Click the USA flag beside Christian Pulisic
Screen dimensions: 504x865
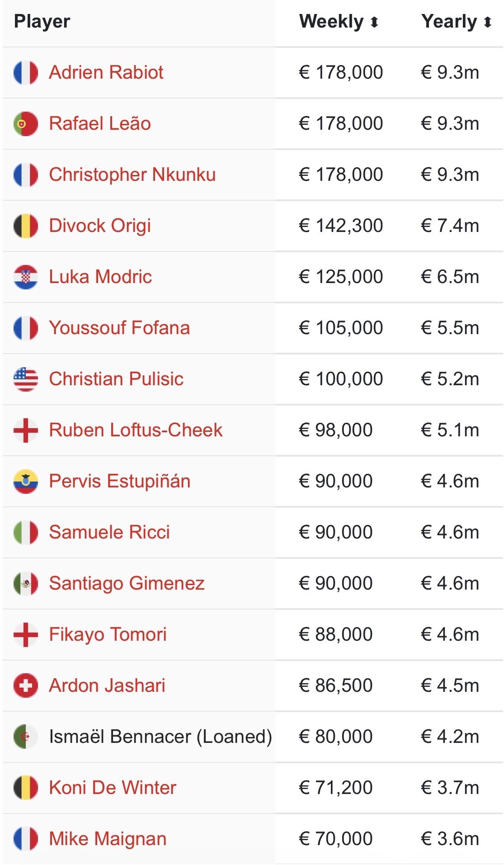point(26,379)
